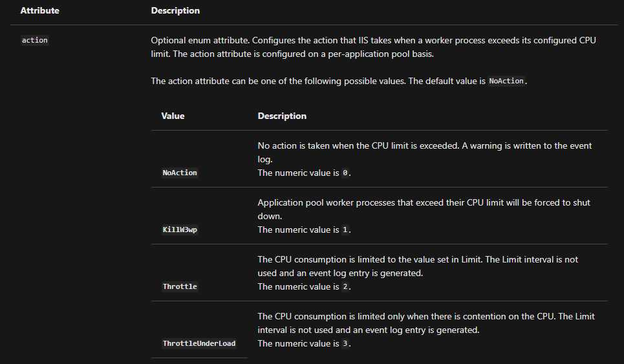Click the 'forced to shut down' description text
This screenshot has height=364, width=624.
tap(424, 209)
